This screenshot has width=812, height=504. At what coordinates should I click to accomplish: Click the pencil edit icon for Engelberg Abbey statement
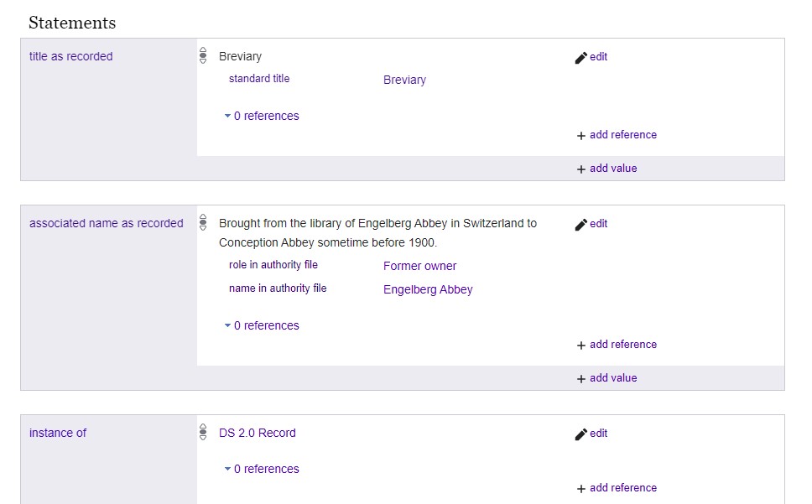point(580,225)
